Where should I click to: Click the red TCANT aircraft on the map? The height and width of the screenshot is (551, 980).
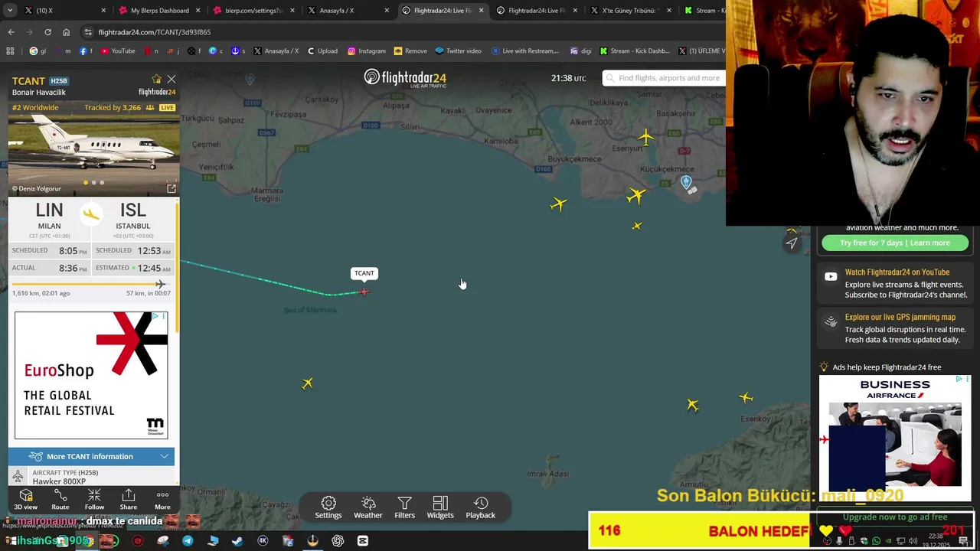364,292
